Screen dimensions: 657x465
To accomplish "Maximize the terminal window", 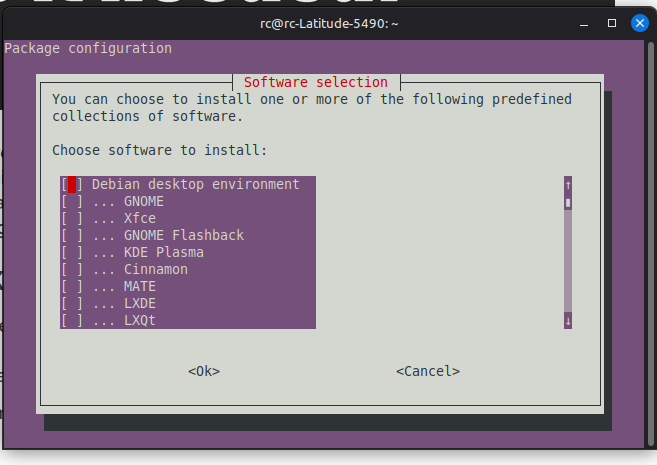I will pos(611,22).
